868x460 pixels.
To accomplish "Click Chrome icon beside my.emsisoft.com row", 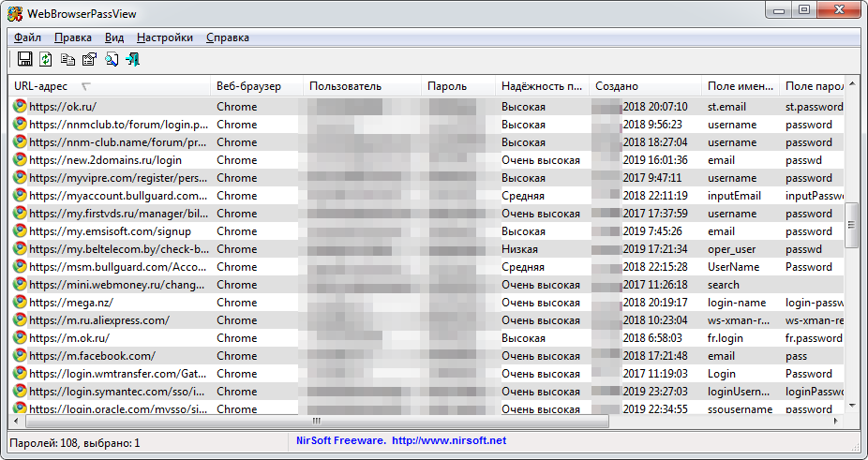I will coord(20,230).
